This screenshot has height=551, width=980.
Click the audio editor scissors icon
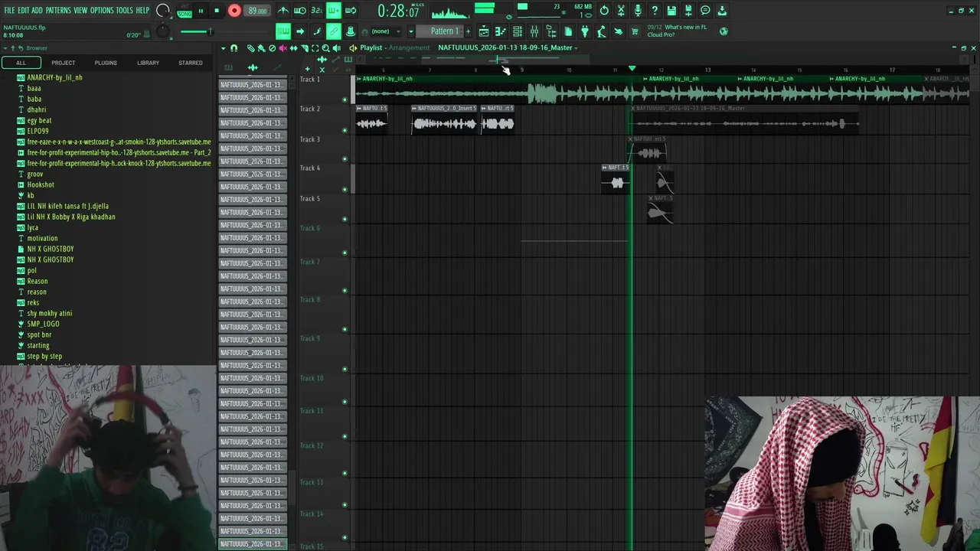pos(621,11)
